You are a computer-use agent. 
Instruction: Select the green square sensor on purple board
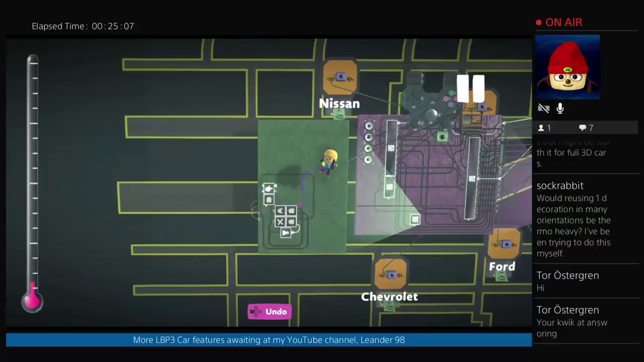pyautogui.click(x=442, y=136)
